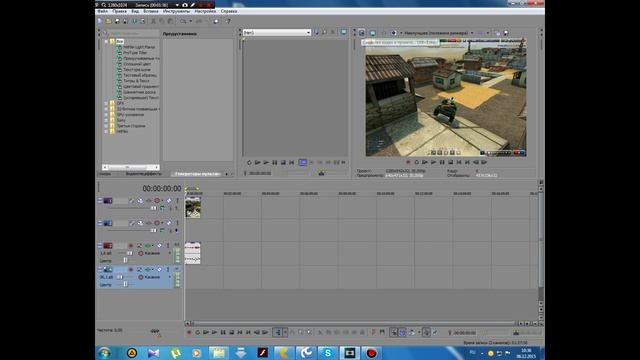
Task: Select the audio clip on track 3
Action: pos(193,253)
